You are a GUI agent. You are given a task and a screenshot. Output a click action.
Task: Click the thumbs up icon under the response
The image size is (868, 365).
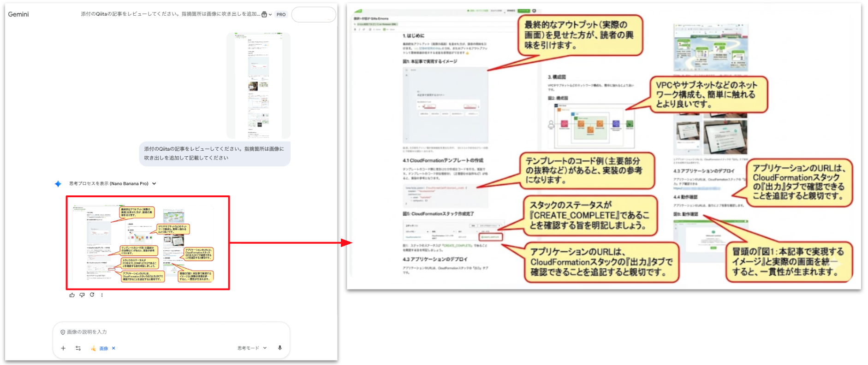(x=72, y=295)
